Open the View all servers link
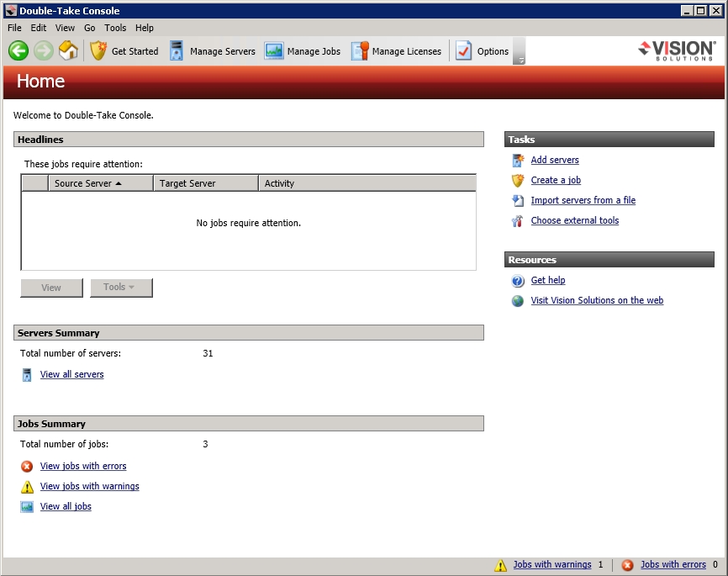The height and width of the screenshot is (576, 728). [72, 374]
